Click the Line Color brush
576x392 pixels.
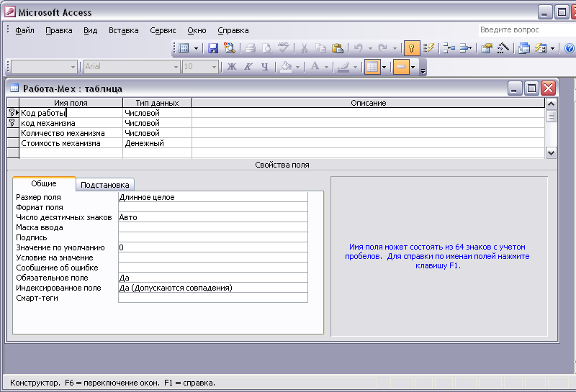(x=343, y=67)
